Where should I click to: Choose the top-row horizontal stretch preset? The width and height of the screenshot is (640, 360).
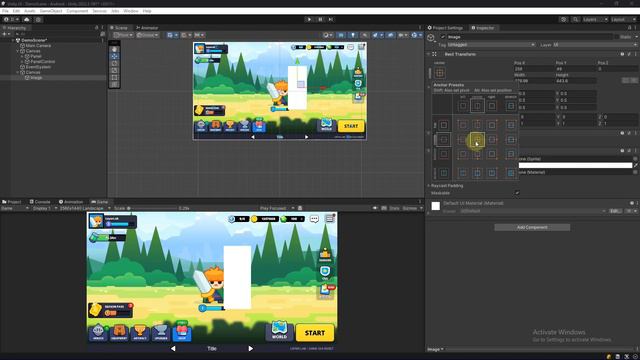(x=511, y=124)
